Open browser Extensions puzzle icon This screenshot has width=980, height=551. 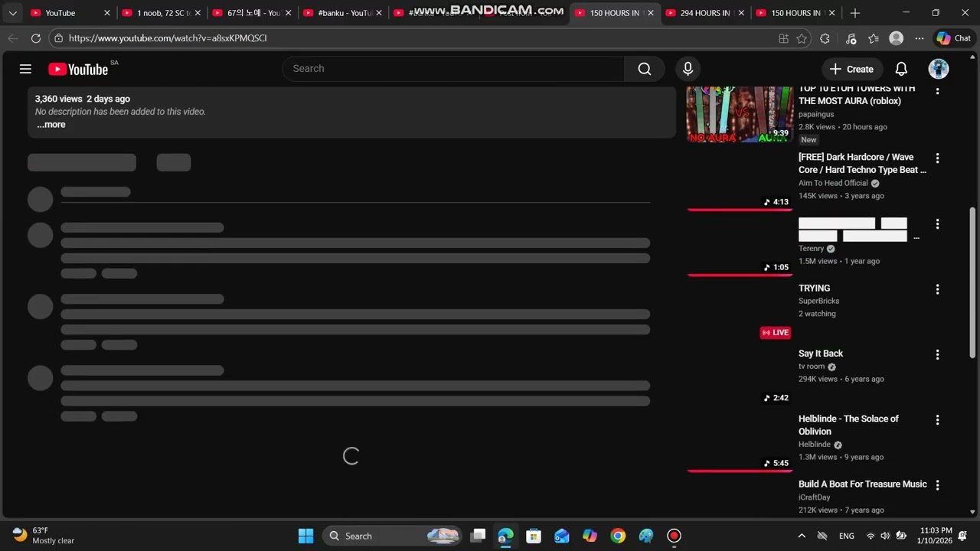coord(825,38)
